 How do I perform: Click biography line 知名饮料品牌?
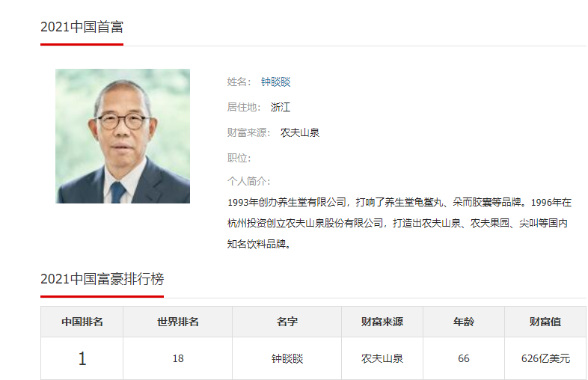pyautogui.click(x=259, y=244)
